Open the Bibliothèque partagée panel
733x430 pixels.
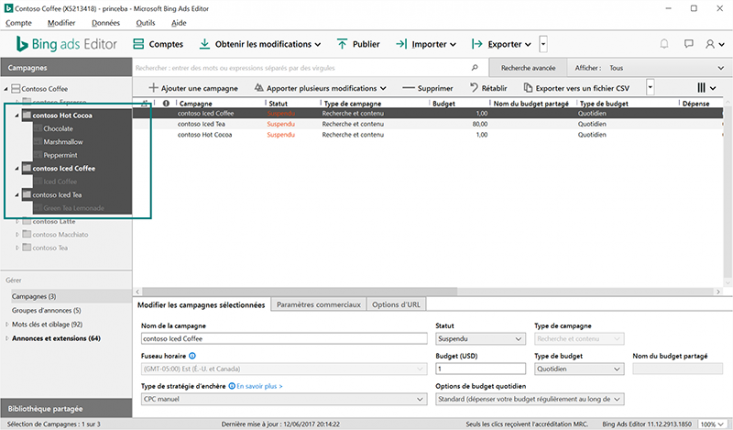pos(66,408)
